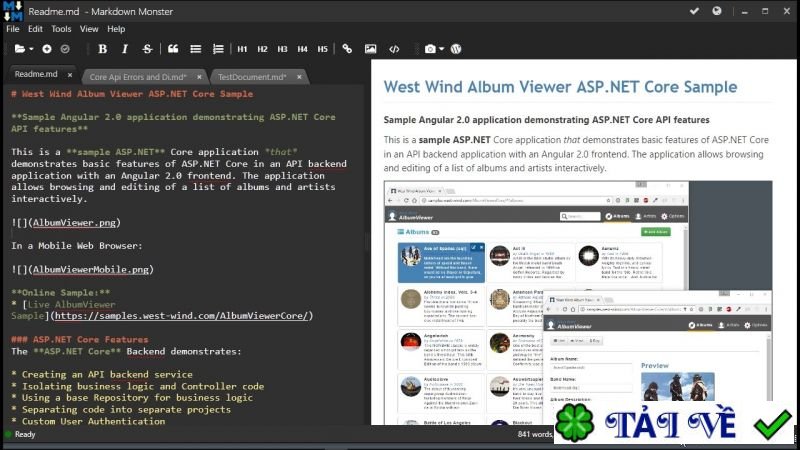Click the '# West Wind Album Viewer' editor heading
Image resolution: width=800 pixels, height=450 pixels.
point(132,94)
